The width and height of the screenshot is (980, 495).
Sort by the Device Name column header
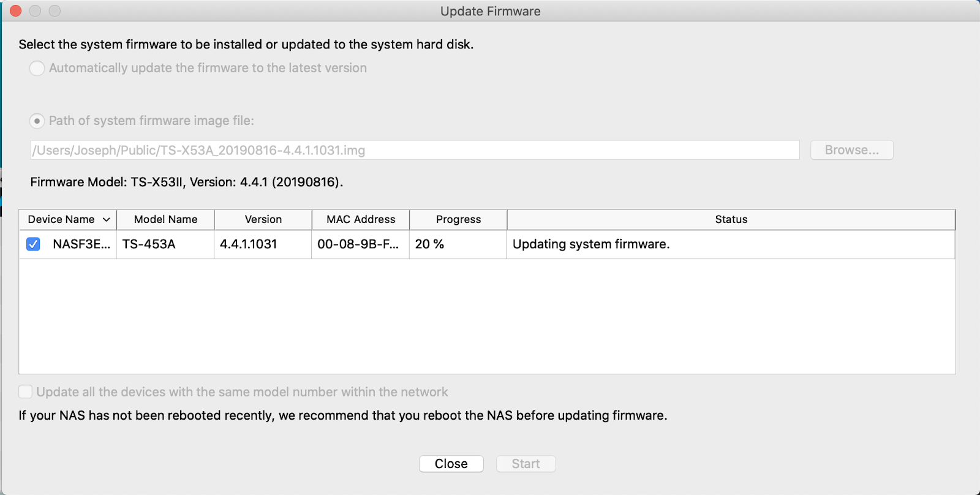pos(68,219)
